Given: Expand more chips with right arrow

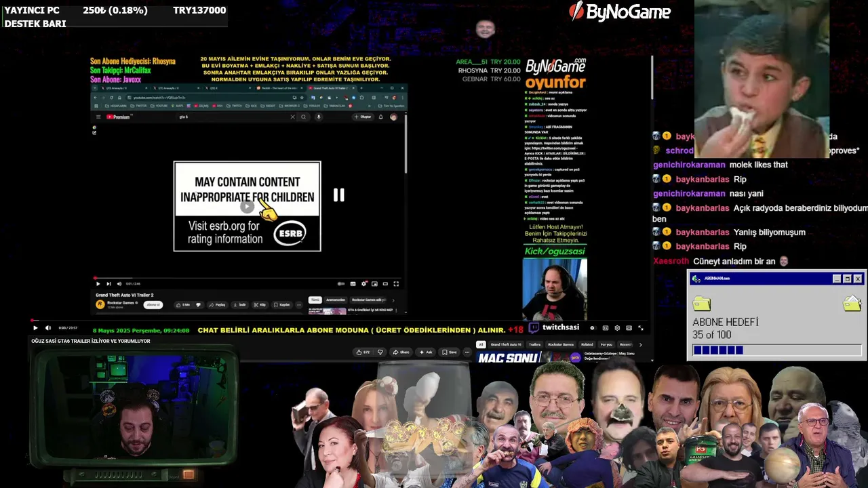Looking at the screenshot, I should [640, 344].
